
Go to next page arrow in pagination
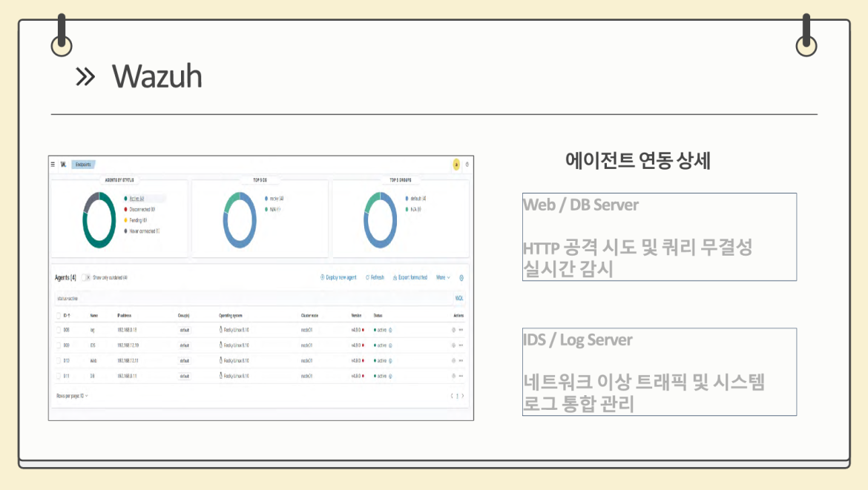(463, 396)
